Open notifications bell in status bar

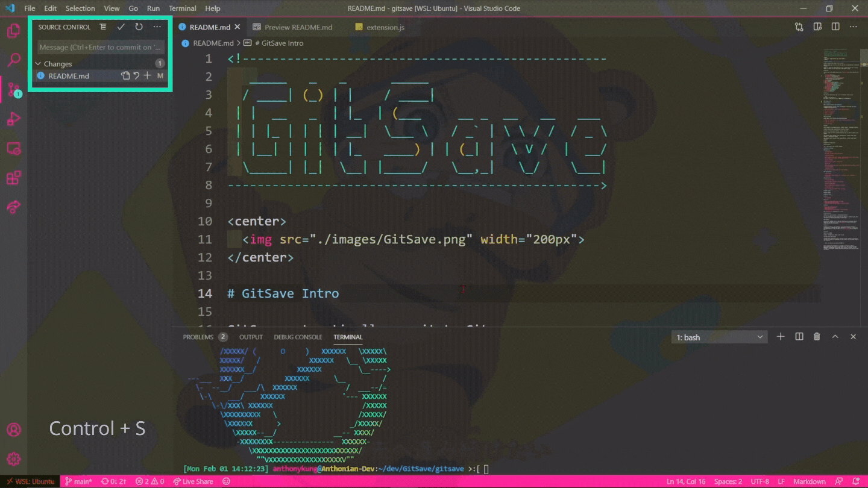857,481
